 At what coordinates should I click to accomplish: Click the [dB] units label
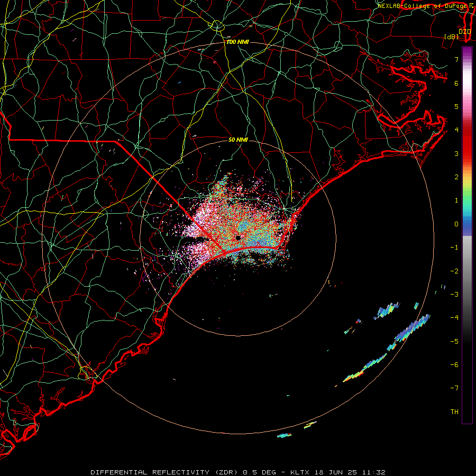452,36
